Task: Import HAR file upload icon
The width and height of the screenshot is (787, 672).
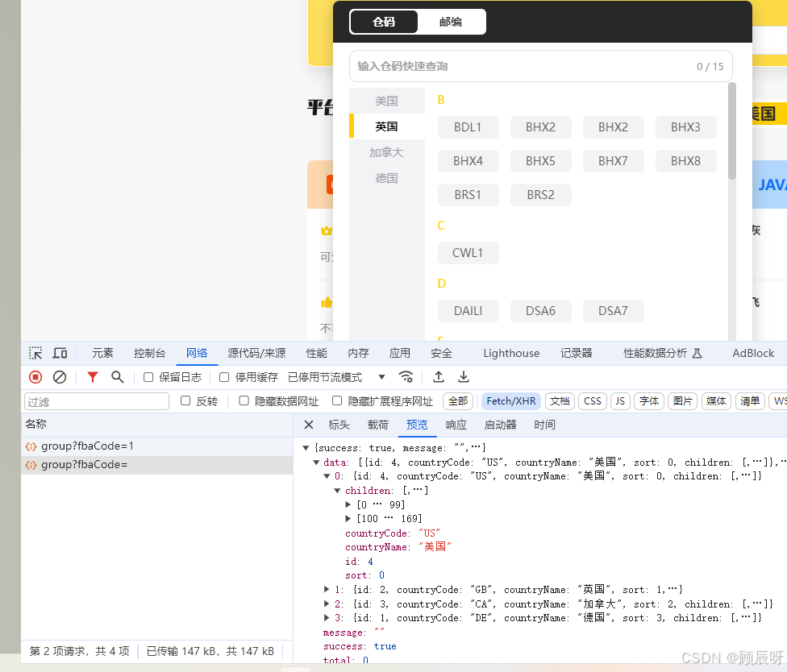Action: 438,377
